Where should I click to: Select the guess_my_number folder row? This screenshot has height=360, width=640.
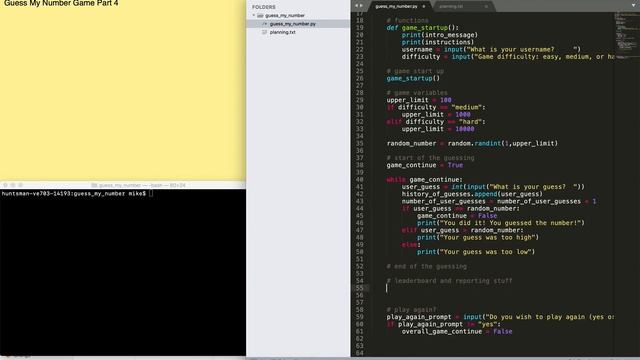tap(298, 16)
